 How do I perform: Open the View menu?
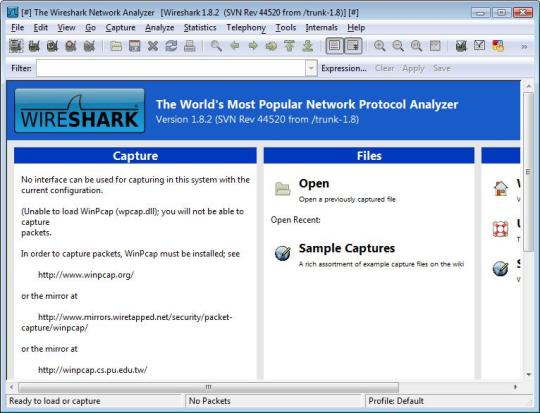[x=66, y=28]
